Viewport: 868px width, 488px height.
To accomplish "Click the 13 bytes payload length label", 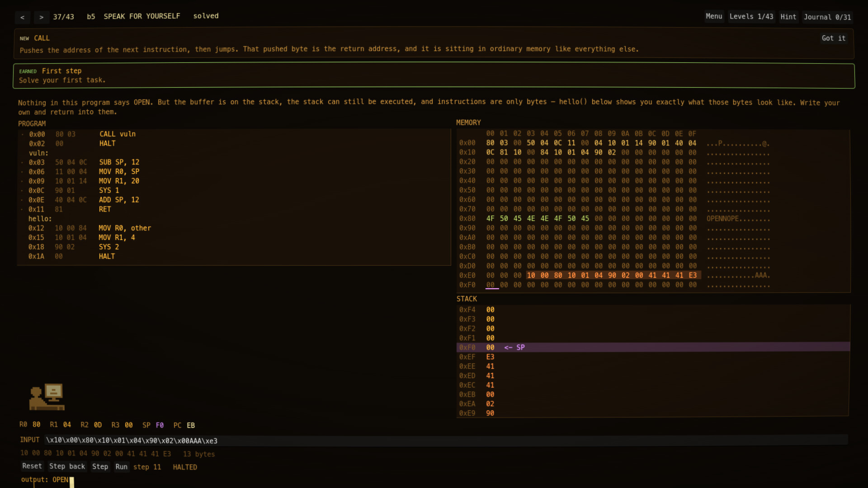I will point(199,454).
